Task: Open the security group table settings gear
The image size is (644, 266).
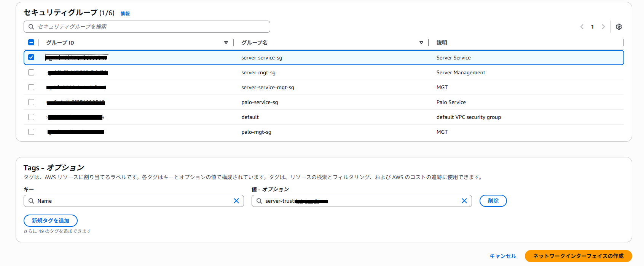Action: (619, 27)
